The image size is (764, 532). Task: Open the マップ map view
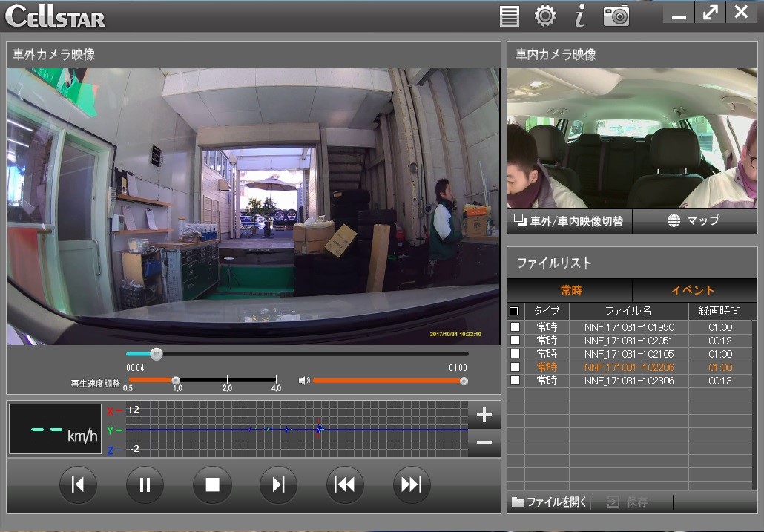pos(694,221)
